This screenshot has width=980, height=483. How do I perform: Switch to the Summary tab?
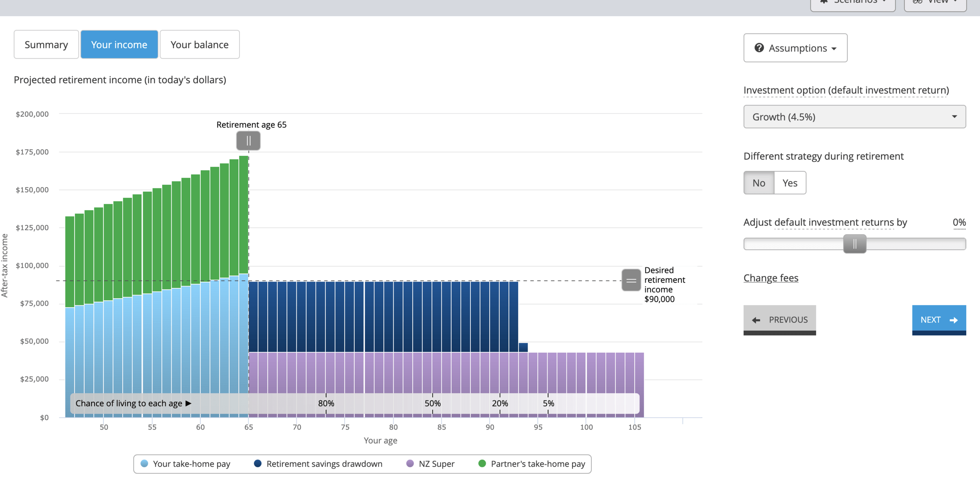point(46,45)
